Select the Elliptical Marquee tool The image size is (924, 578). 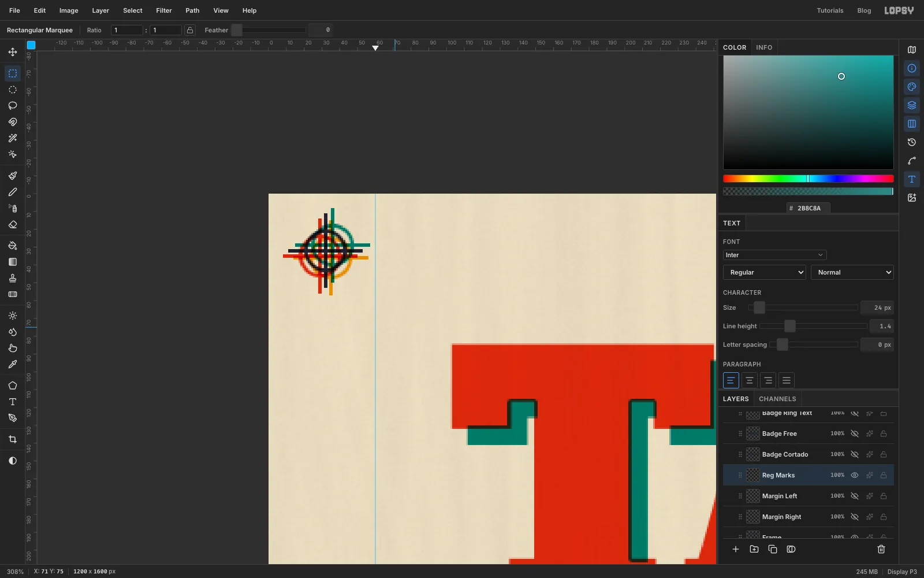tap(13, 90)
